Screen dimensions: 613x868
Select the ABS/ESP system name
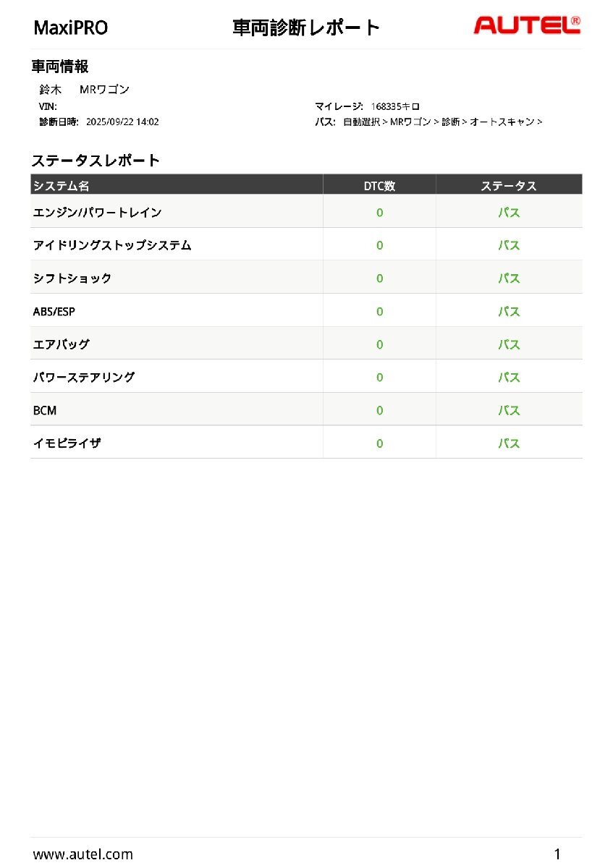click(x=54, y=312)
